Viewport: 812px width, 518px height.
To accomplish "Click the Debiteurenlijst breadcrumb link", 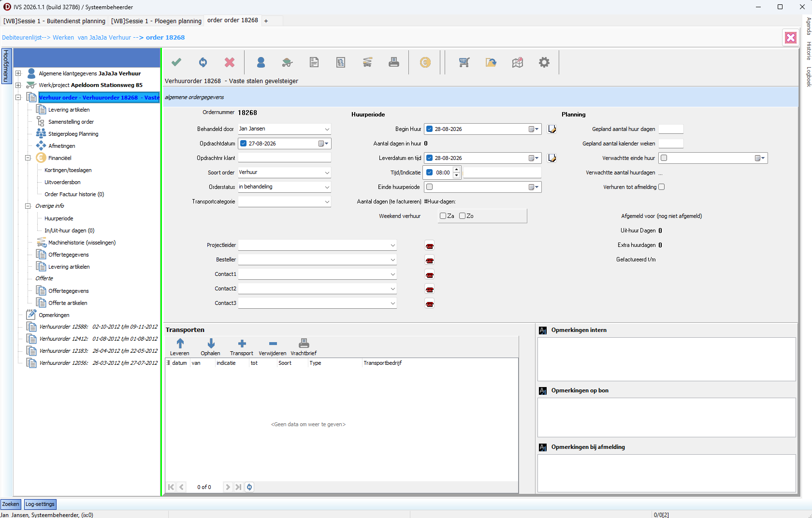I will pos(22,38).
